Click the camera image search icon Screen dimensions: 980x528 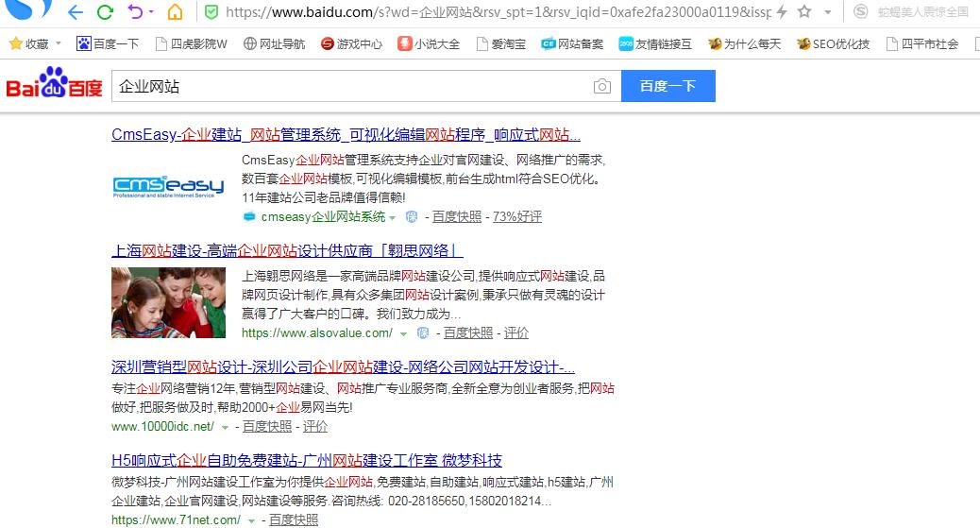pos(601,87)
